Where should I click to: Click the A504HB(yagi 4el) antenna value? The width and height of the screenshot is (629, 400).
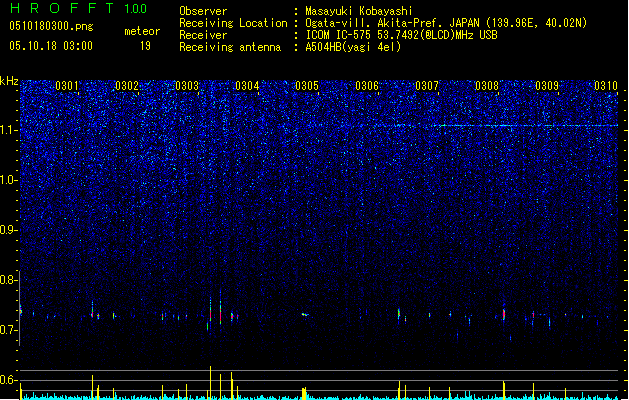353,47
